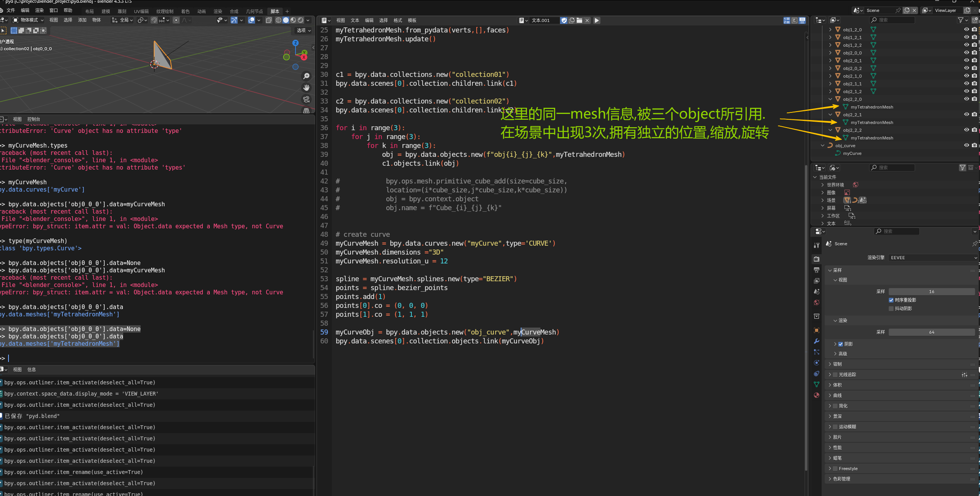Click the 控制台 console menu button
Screen dimensions: 980x496
(x=34, y=119)
